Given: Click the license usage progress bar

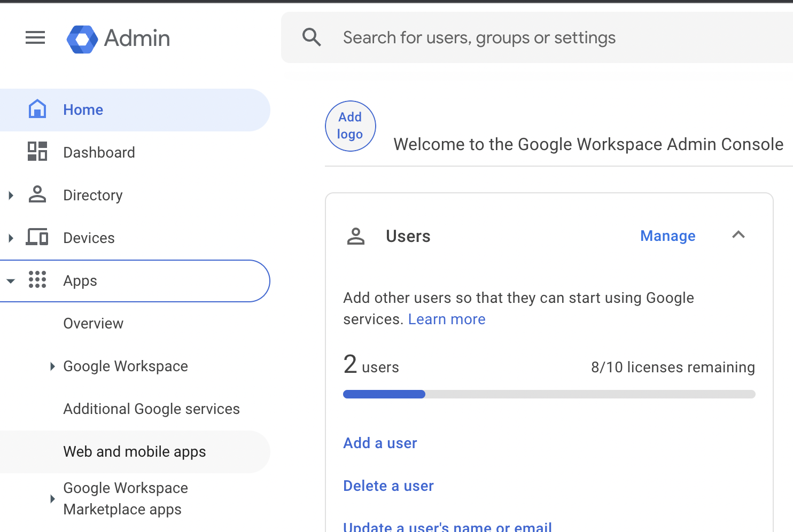Looking at the screenshot, I should [x=549, y=394].
